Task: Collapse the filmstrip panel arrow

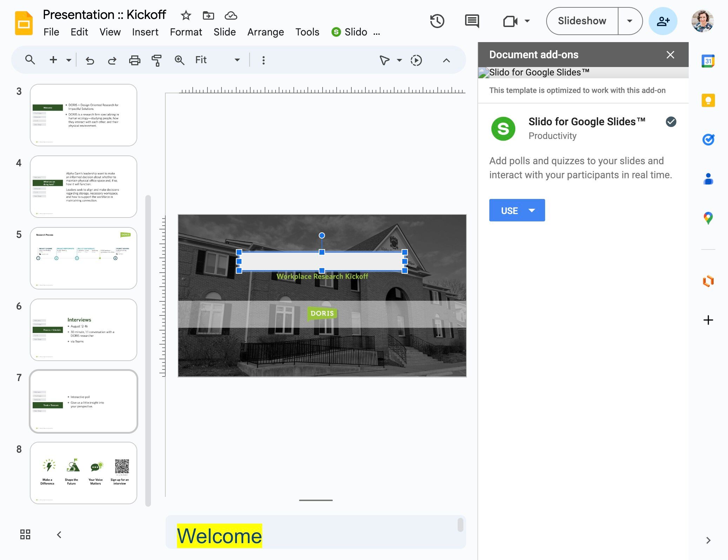Action: pyautogui.click(x=59, y=534)
